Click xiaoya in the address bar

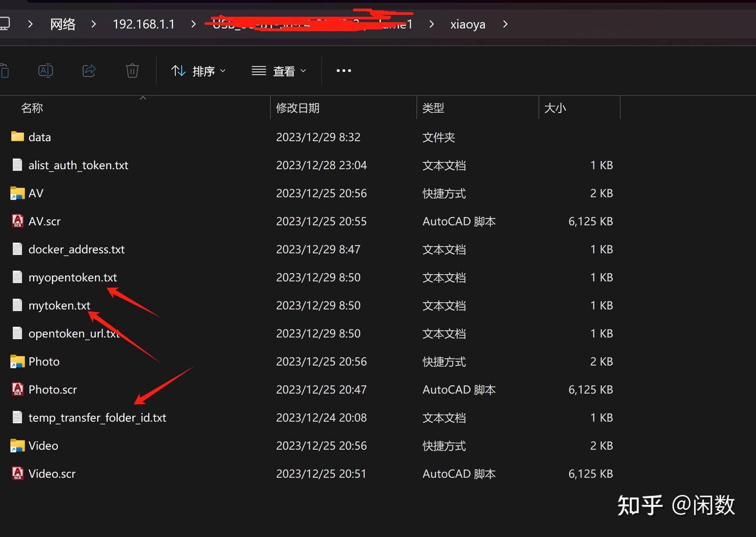467,24
